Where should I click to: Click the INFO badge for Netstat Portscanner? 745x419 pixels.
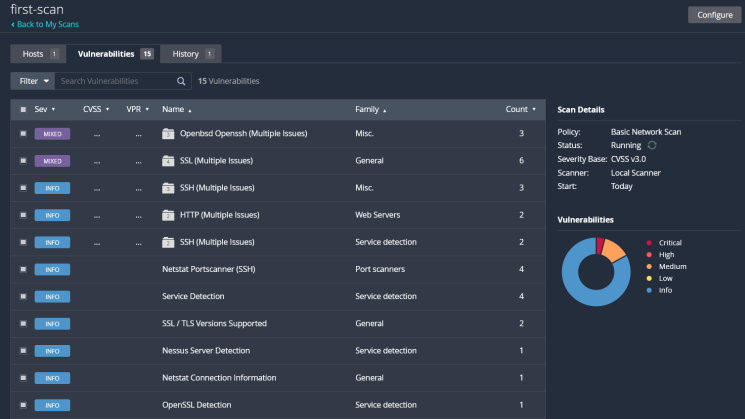click(x=52, y=269)
